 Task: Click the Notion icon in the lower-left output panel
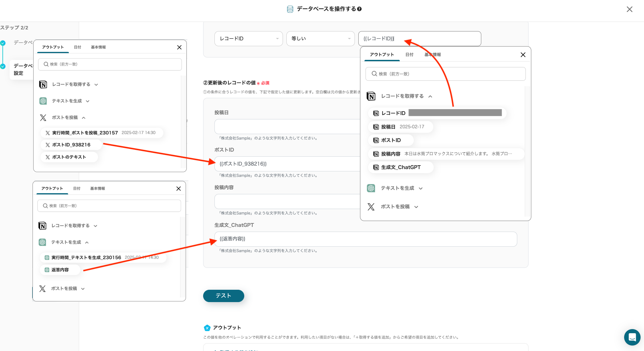tap(42, 226)
